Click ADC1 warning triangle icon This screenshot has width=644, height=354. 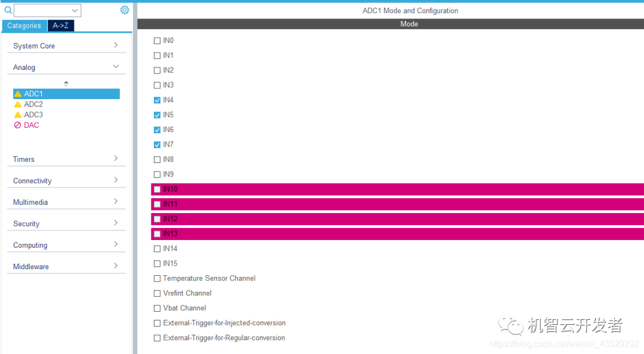[18, 94]
